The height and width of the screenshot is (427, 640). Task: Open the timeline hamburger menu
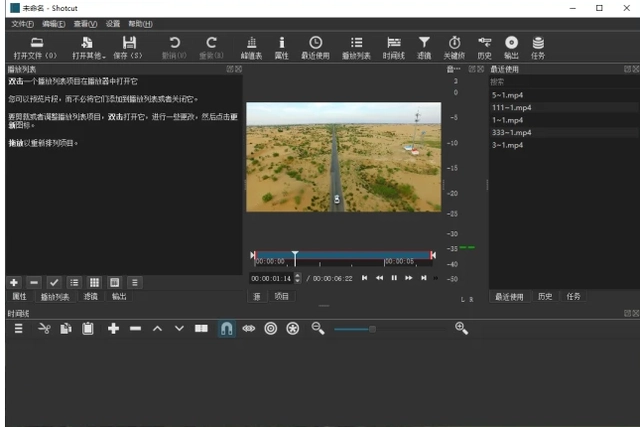[18, 328]
